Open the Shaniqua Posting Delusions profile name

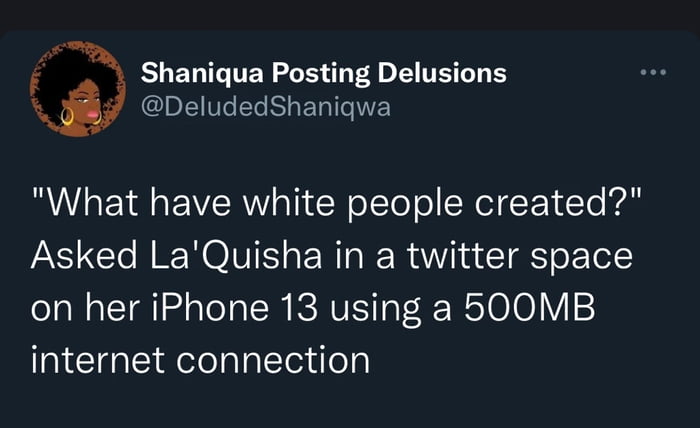tap(323, 73)
